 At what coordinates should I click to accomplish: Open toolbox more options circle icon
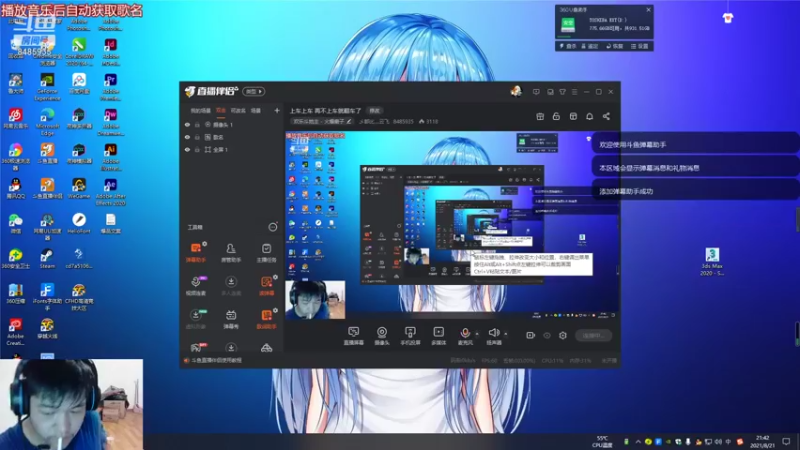[x=273, y=227]
